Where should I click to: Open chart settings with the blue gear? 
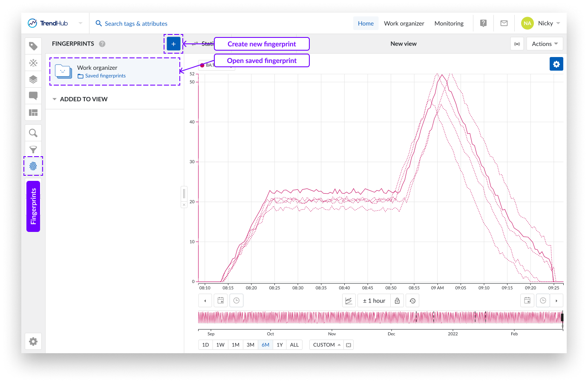pos(556,64)
